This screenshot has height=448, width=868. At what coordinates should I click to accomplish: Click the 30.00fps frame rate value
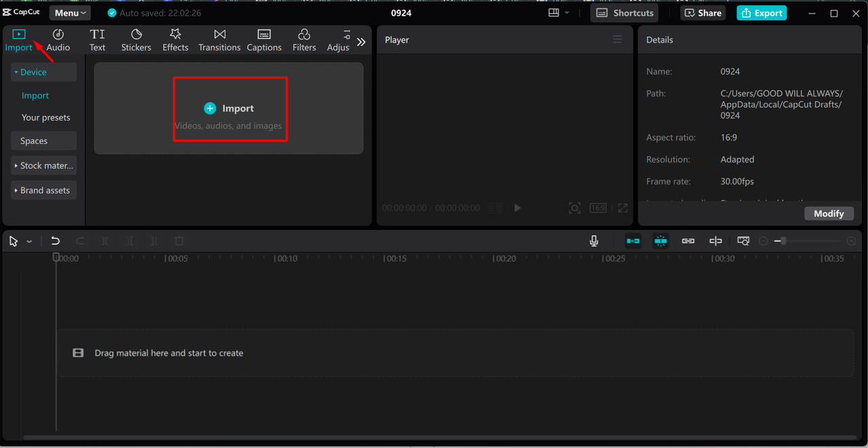(737, 182)
